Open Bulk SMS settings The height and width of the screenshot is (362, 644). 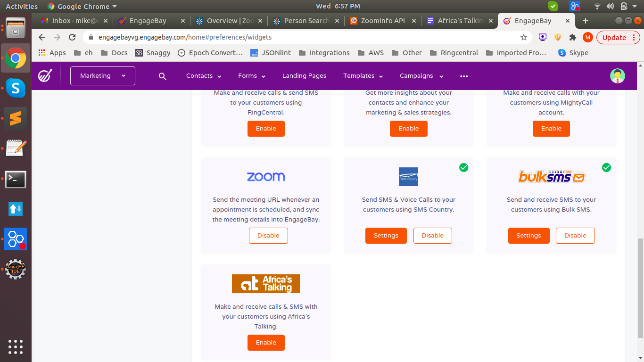coord(528,236)
